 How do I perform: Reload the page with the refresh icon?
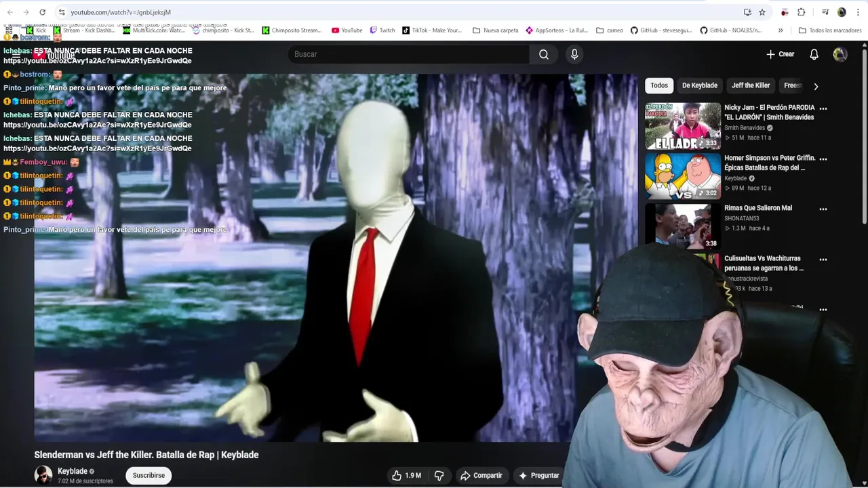tap(42, 12)
